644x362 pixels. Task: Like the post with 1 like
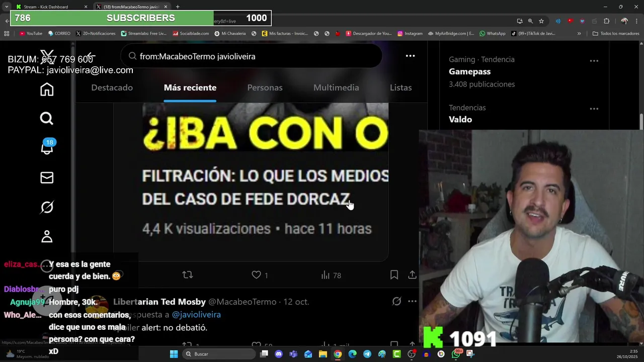(x=259, y=275)
